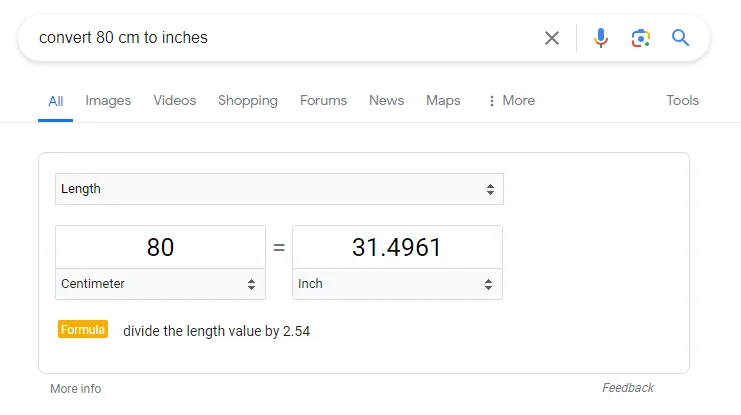Click the 80 centimeter value field

click(x=160, y=247)
